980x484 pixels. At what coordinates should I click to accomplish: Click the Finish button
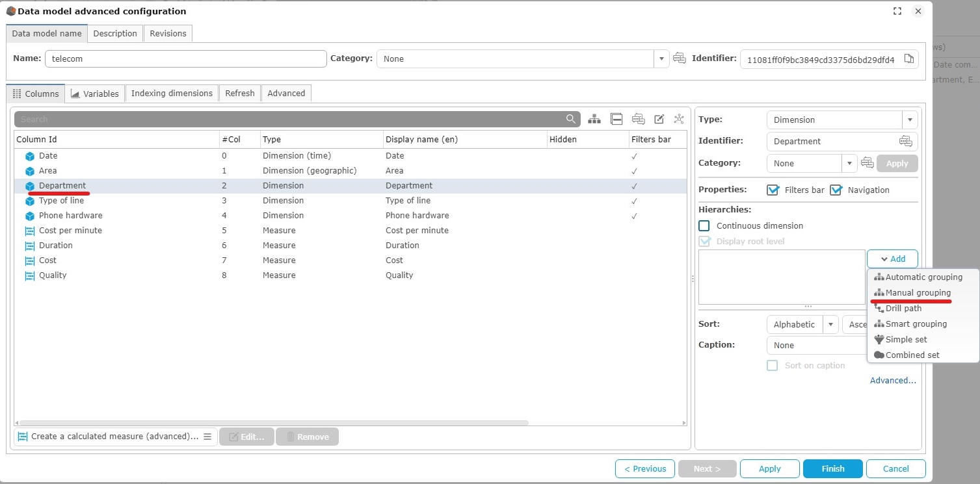point(832,468)
